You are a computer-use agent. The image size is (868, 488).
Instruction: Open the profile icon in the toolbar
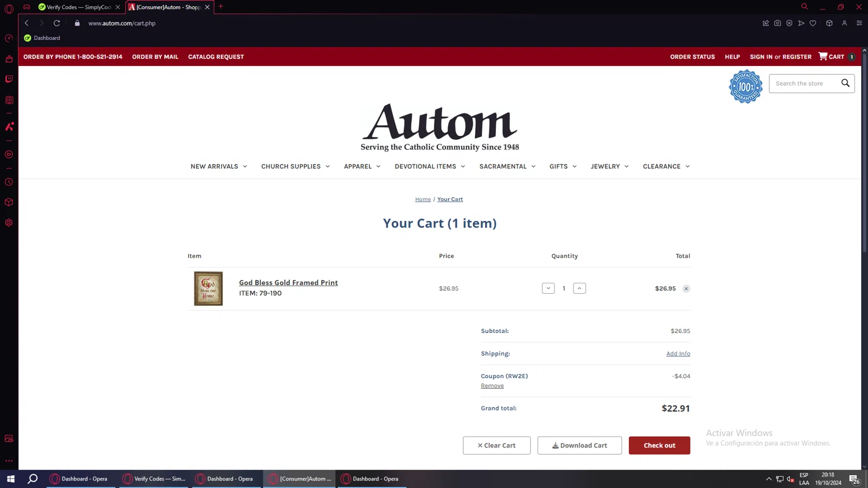[844, 23]
